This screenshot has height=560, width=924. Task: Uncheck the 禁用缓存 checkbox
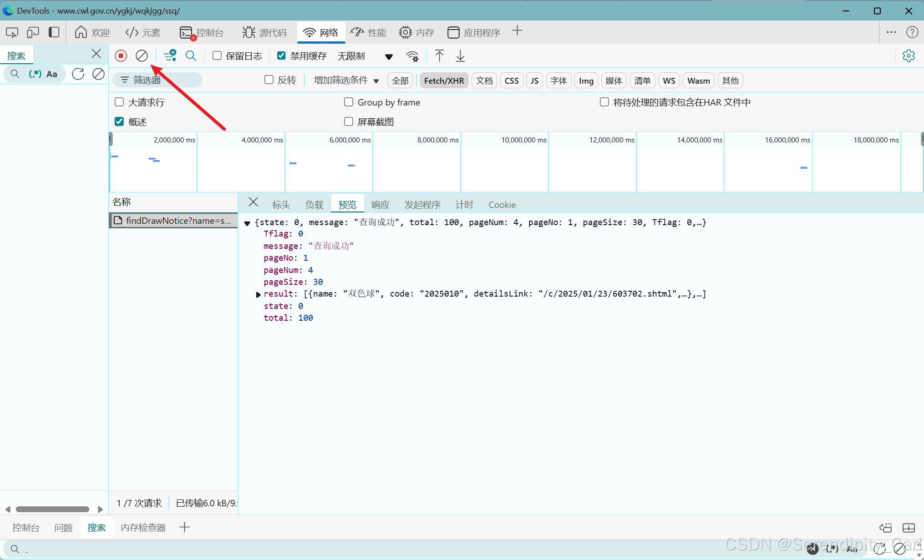[x=281, y=55]
